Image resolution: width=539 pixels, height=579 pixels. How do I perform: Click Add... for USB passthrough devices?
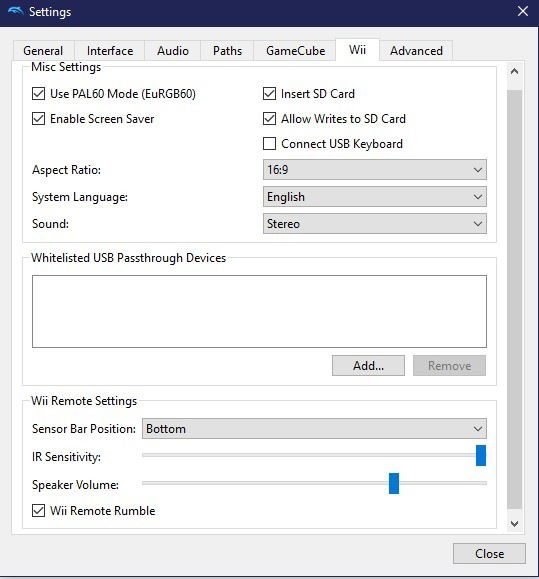coord(368,366)
